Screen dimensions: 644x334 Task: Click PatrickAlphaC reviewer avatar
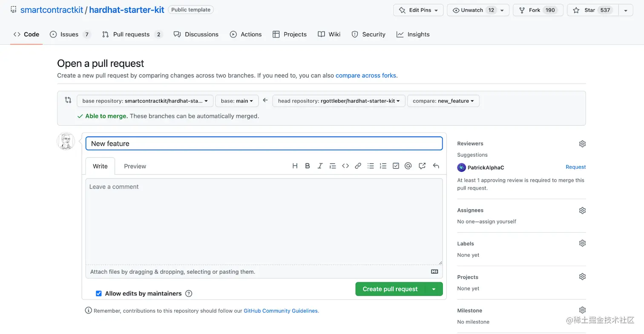click(461, 167)
